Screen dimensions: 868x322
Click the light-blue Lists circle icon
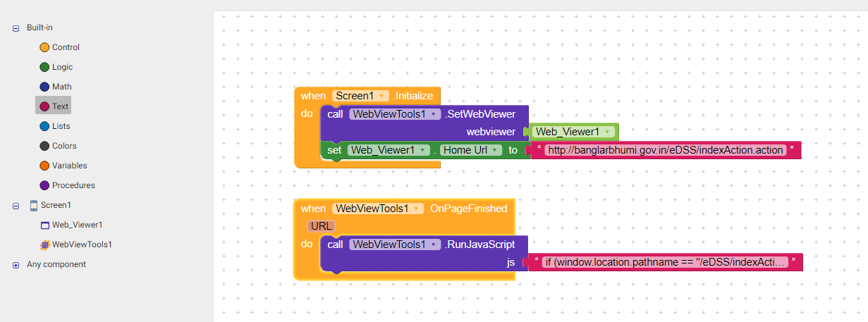pos(44,126)
